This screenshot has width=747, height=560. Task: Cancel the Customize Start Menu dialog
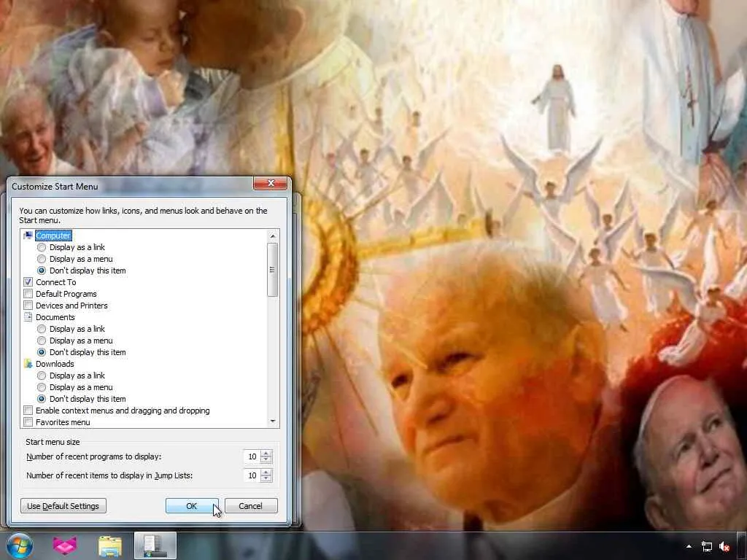(x=251, y=506)
